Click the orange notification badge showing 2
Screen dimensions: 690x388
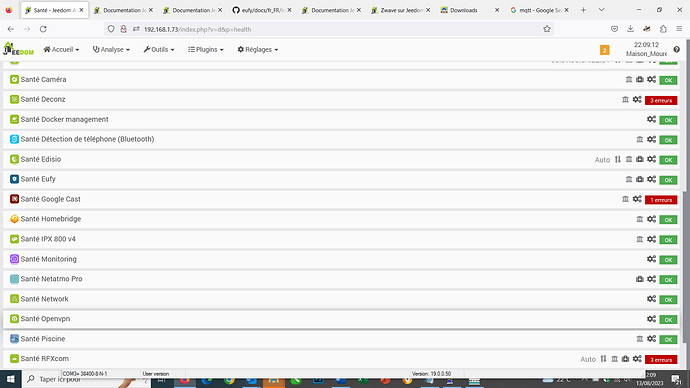click(x=605, y=50)
